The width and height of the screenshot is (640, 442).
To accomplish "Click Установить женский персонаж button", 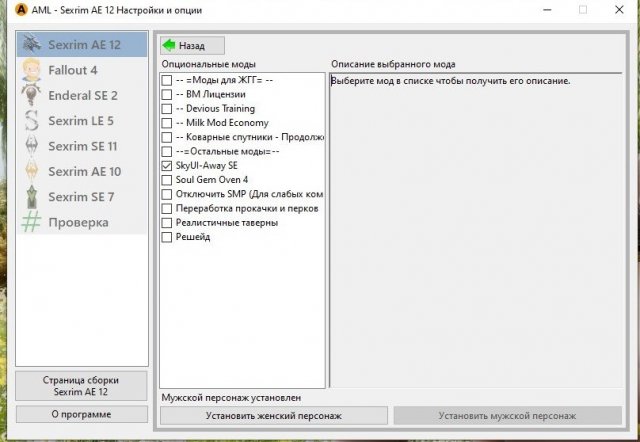I will pos(273,415).
